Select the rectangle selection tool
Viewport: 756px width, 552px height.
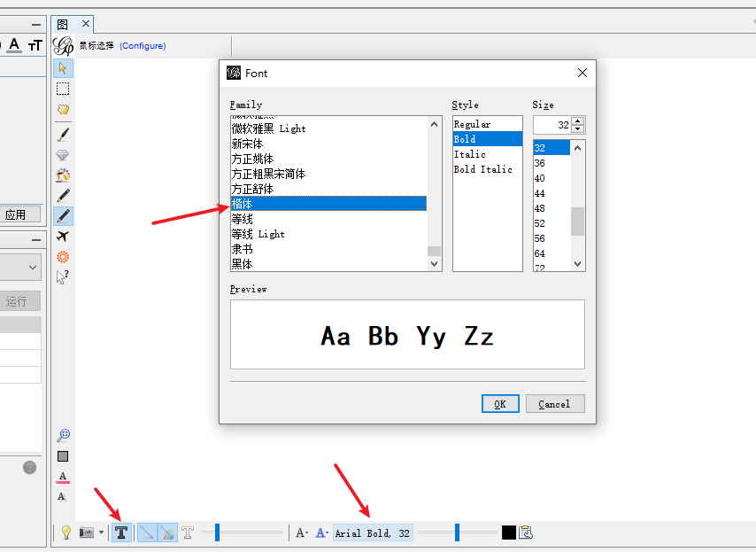(x=63, y=89)
